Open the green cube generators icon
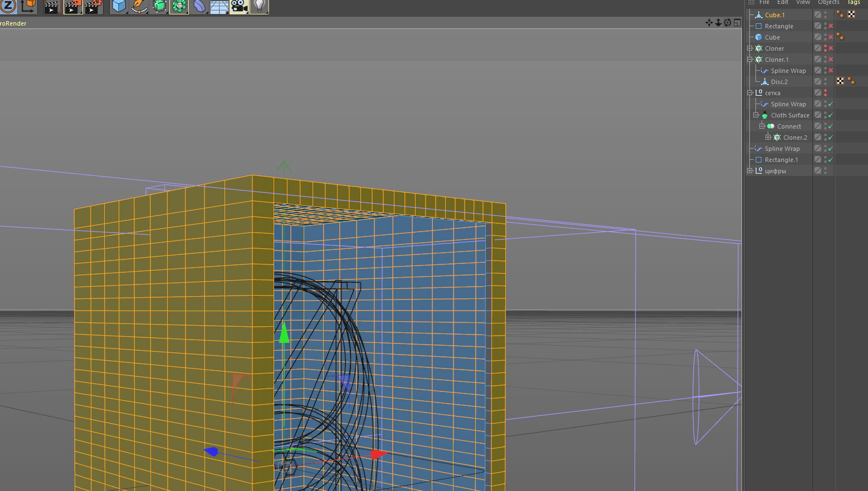868x491 pixels. click(x=159, y=7)
